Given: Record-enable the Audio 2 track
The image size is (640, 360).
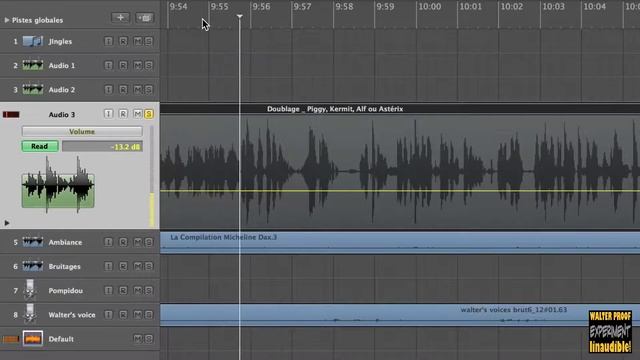Looking at the screenshot, I should (x=123, y=89).
